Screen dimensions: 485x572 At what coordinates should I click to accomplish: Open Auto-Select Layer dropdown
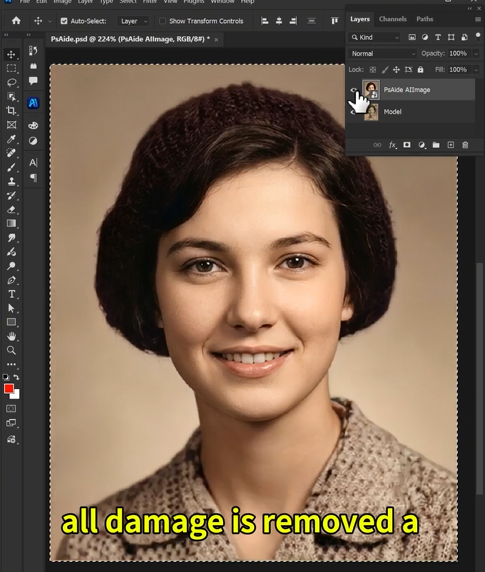pos(133,21)
